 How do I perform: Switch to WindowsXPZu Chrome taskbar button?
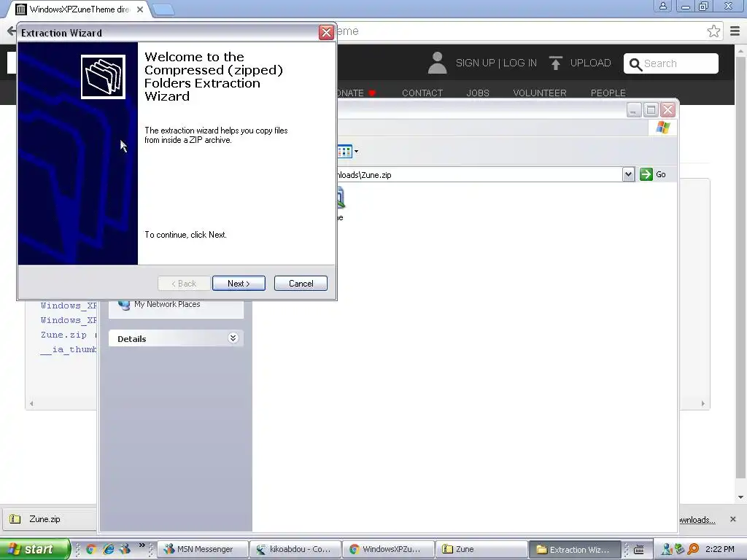389,549
